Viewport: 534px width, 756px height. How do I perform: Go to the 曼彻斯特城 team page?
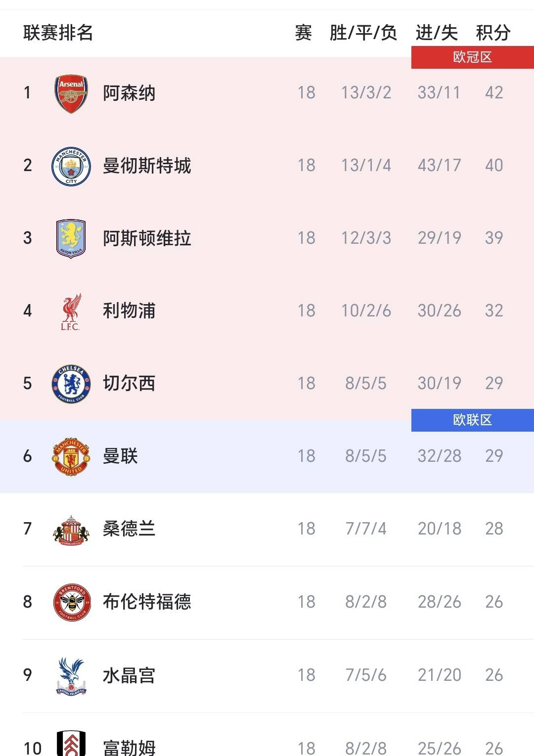click(x=147, y=166)
